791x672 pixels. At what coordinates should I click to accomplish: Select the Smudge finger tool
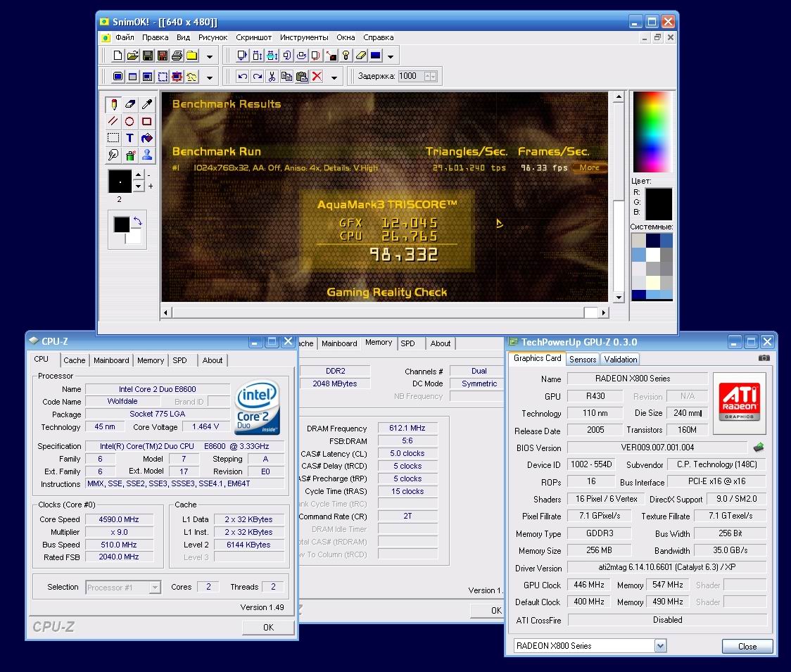pos(113,154)
